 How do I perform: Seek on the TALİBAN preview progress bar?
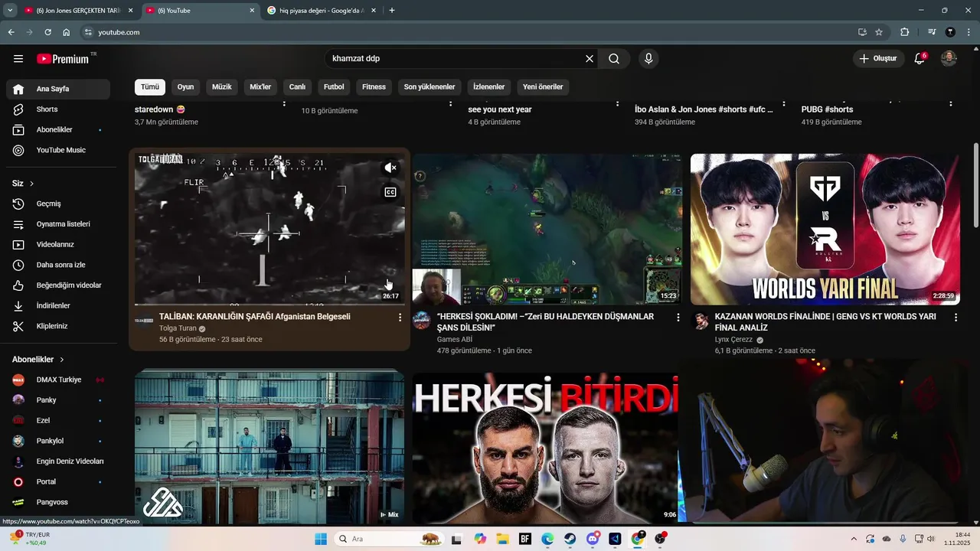pyautogui.click(x=269, y=304)
